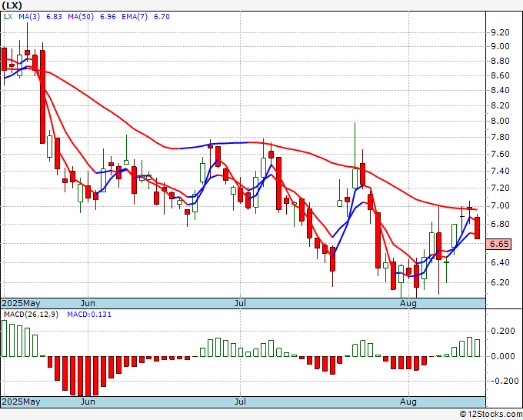This screenshot has width=523, height=420.
Task: Click the MA(3) value 6.83
Action: (x=54, y=17)
